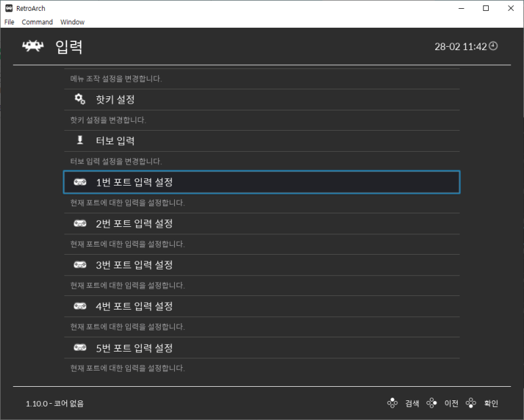The width and height of the screenshot is (524, 420).
Task: Click the 확인 confirm button label
Action: coord(491,403)
